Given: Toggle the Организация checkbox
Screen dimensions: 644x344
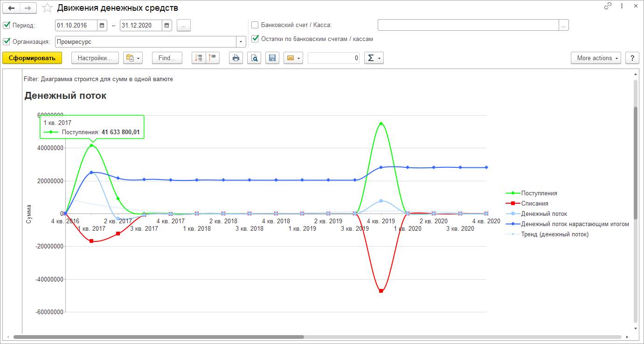Looking at the screenshot, I should tap(7, 41).
